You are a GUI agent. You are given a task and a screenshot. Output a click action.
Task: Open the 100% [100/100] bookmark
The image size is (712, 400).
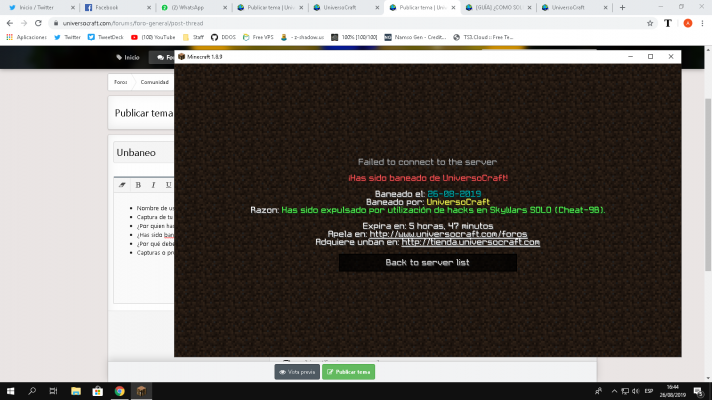coord(354,37)
